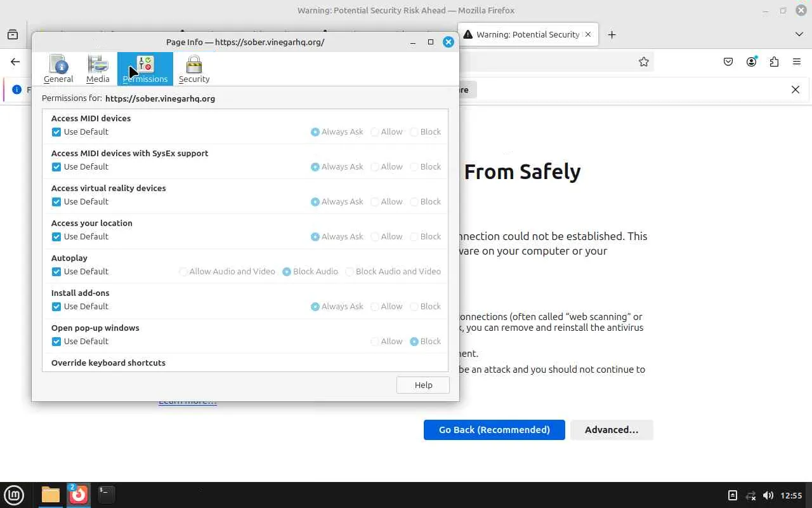
Task: Click the Override keyboard shortcuts heading
Action: tap(108, 363)
